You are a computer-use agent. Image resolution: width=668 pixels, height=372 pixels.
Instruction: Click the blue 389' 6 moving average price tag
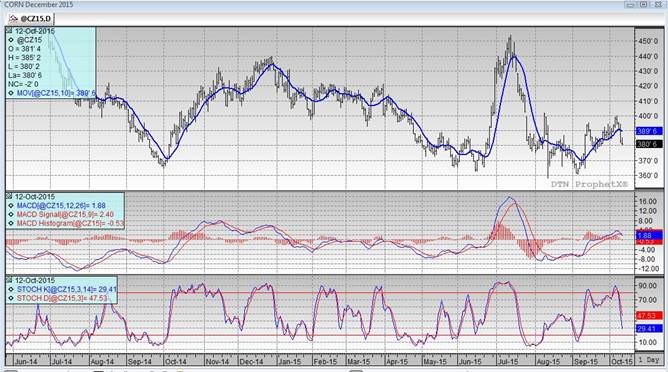click(x=649, y=131)
